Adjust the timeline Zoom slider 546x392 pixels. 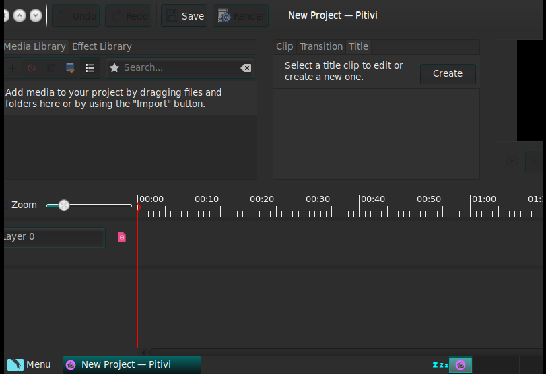tap(89, 205)
